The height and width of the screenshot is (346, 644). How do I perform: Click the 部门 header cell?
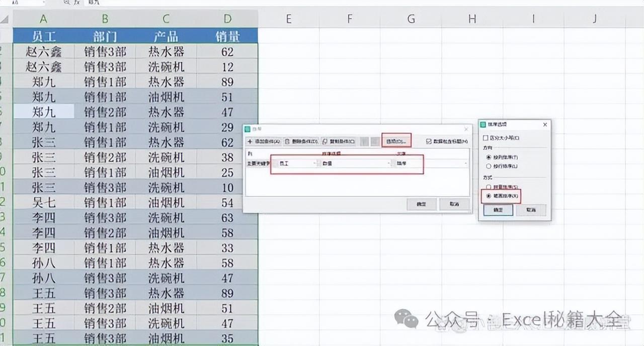tap(105, 36)
